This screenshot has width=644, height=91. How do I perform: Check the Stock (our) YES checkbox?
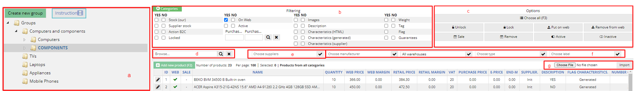(156, 20)
